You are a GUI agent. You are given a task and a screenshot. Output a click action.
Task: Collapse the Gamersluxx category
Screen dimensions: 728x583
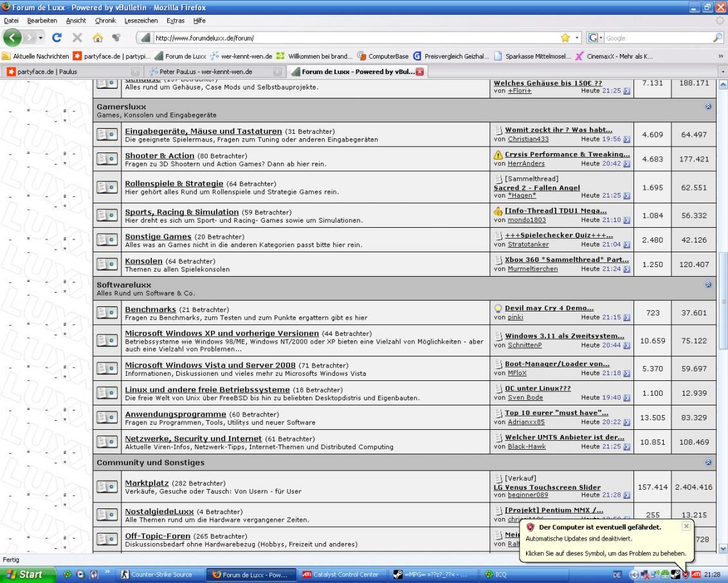(x=708, y=106)
